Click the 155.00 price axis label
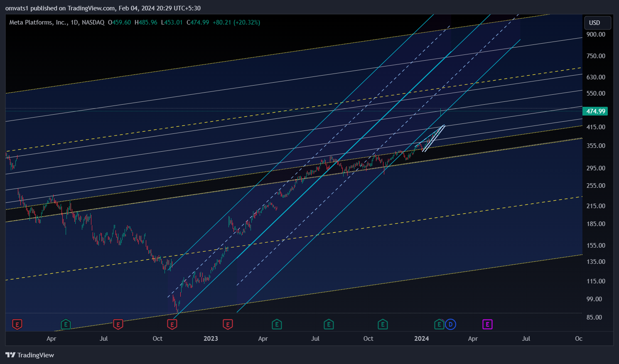619x364 pixels. coord(596,245)
